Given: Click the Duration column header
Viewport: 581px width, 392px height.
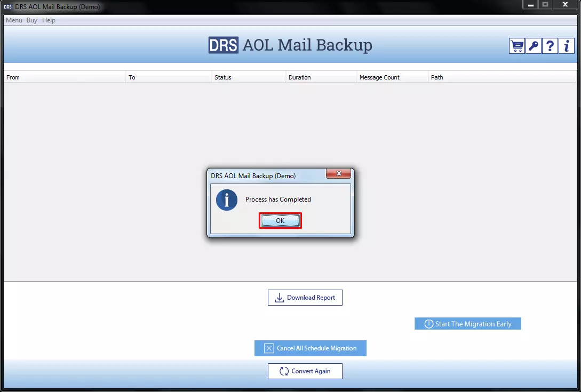Looking at the screenshot, I should (322, 77).
